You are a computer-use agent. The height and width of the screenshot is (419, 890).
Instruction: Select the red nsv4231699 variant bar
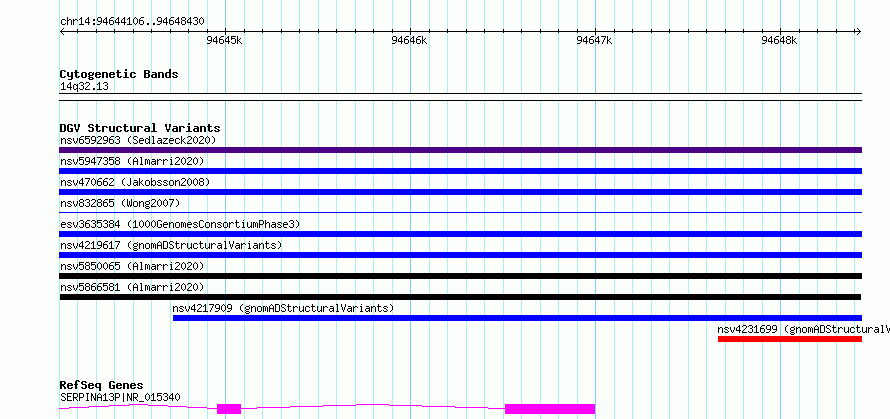point(790,339)
